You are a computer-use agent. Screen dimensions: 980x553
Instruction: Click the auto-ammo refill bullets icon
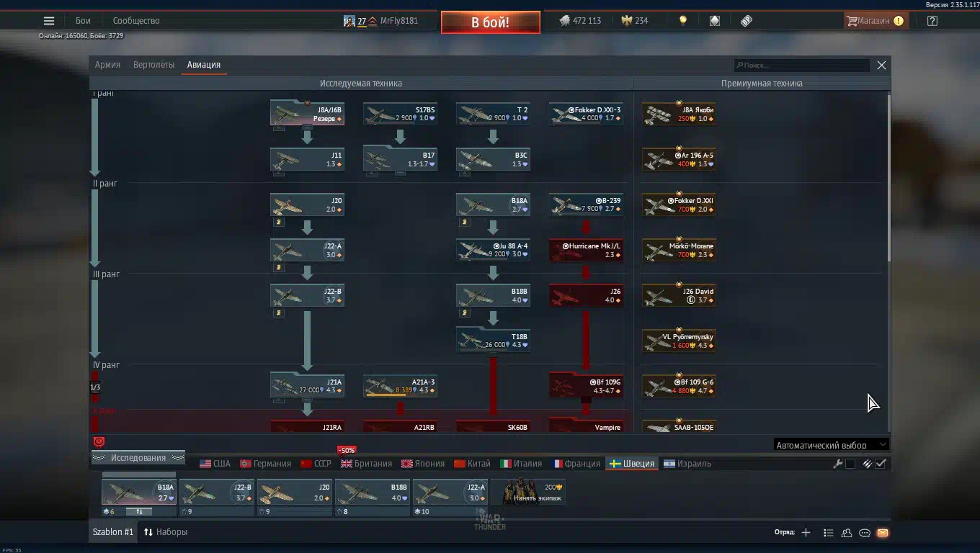tap(868, 464)
